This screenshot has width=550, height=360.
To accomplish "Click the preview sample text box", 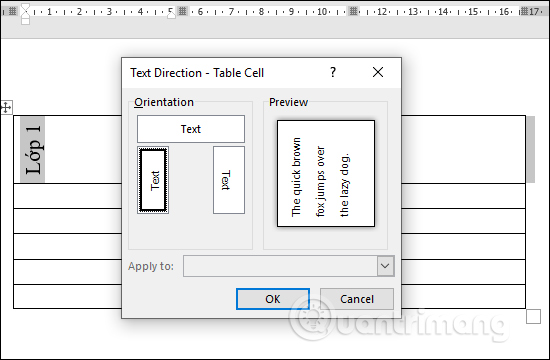I will 326,174.
